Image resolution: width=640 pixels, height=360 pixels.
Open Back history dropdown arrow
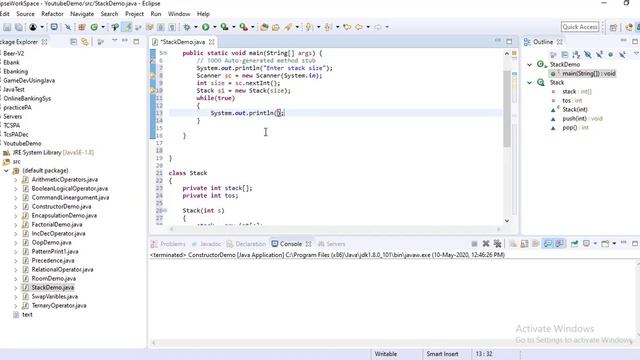(x=368, y=27)
